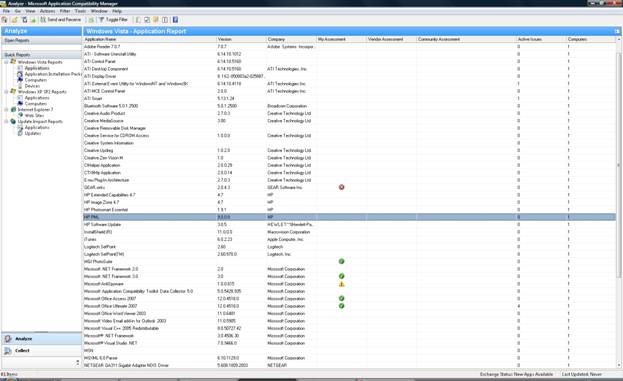Open the Filter menu
Image resolution: width=623 pixels, height=381 pixels.
65,11
